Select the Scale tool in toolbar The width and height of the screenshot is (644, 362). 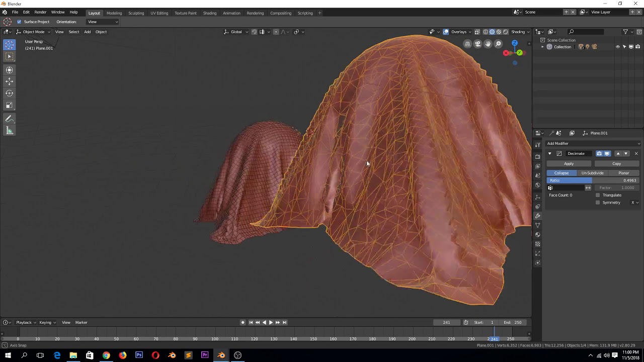[9, 105]
